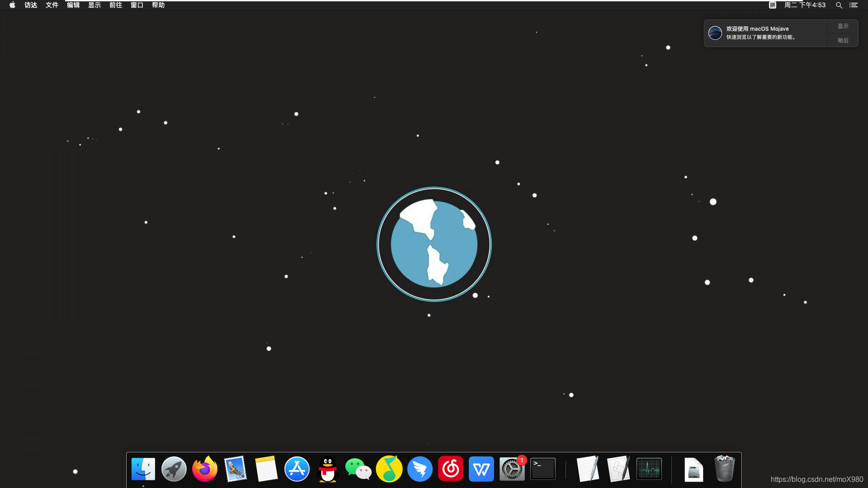
Task: Open QQ Music yellow icon in dock
Action: click(389, 469)
